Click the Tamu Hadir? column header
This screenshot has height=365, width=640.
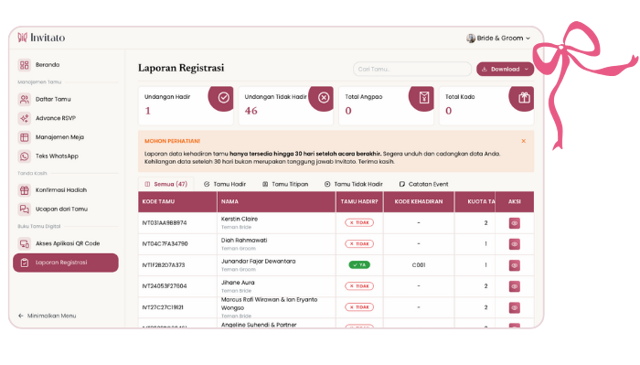pyautogui.click(x=359, y=202)
